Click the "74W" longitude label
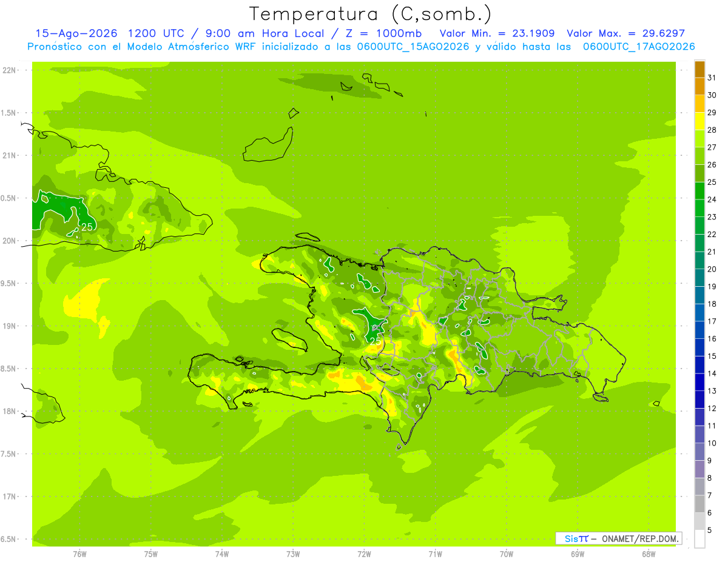The width and height of the screenshot is (728, 562). click(x=222, y=554)
